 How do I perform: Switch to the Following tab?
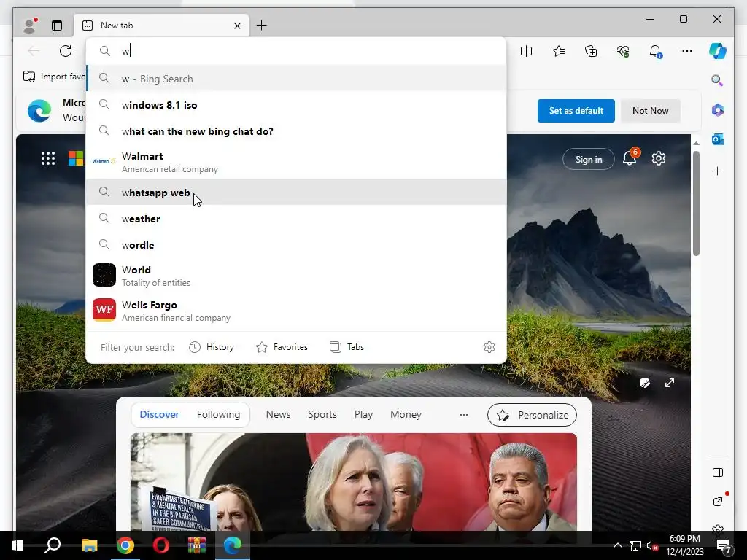click(x=218, y=414)
